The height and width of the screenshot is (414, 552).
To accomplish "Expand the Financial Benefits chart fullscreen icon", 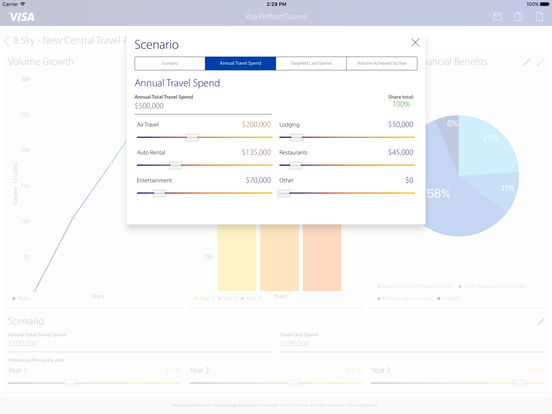I will pos(541,62).
